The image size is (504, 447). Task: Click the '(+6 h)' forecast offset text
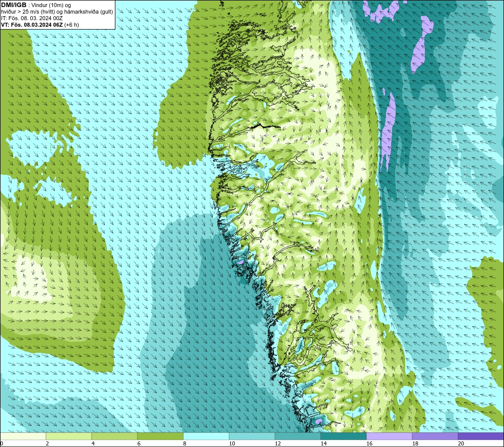pyautogui.click(x=72, y=25)
